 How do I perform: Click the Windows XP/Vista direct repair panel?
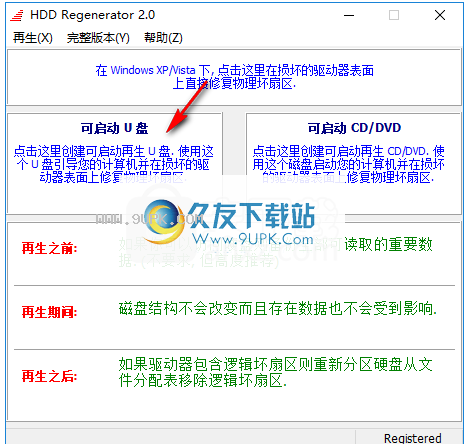tap(234, 77)
